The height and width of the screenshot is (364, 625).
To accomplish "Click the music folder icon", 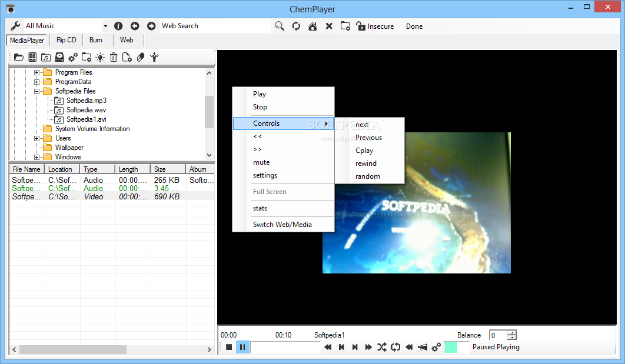I will (46, 58).
